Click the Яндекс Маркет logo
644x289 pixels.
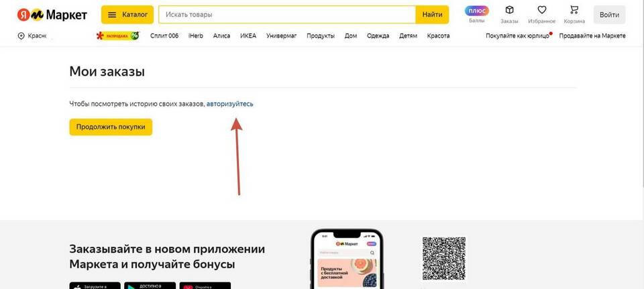52,15
